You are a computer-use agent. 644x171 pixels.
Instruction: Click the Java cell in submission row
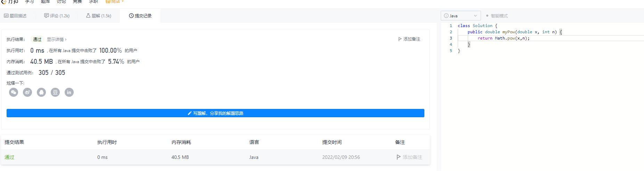click(x=254, y=157)
